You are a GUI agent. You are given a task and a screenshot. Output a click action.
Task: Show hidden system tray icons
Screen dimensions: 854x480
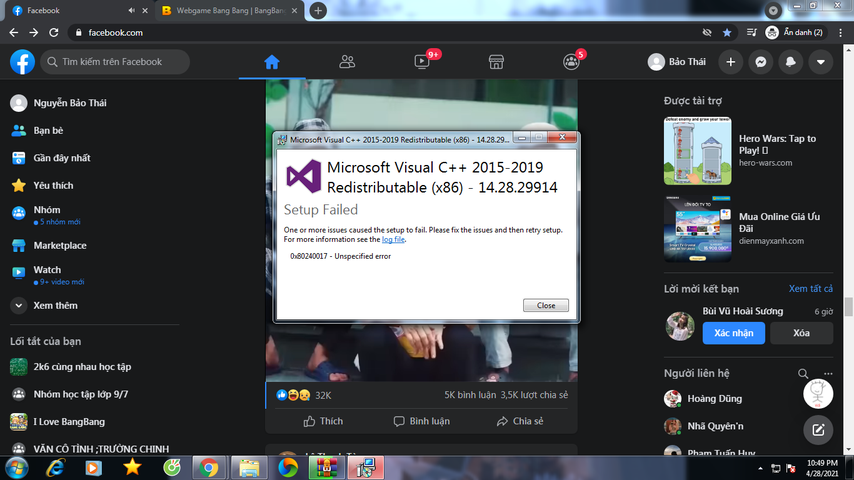[x=760, y=469]
